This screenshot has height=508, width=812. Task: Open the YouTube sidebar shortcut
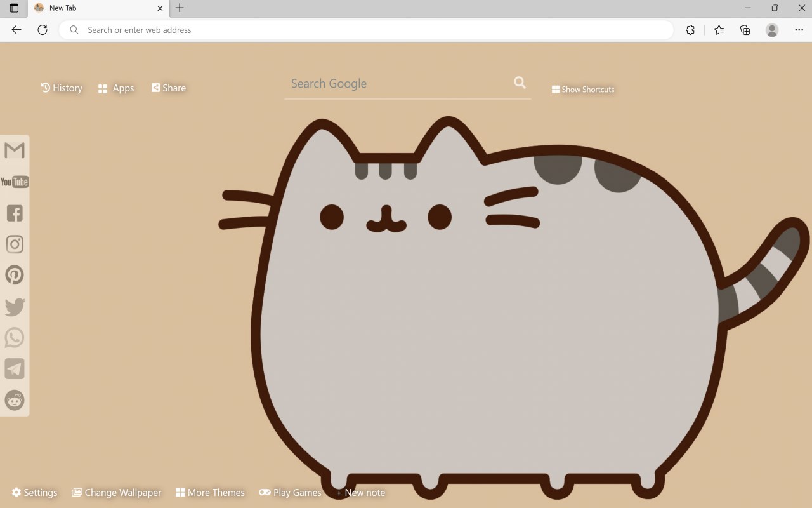click(x=15, y=182)
